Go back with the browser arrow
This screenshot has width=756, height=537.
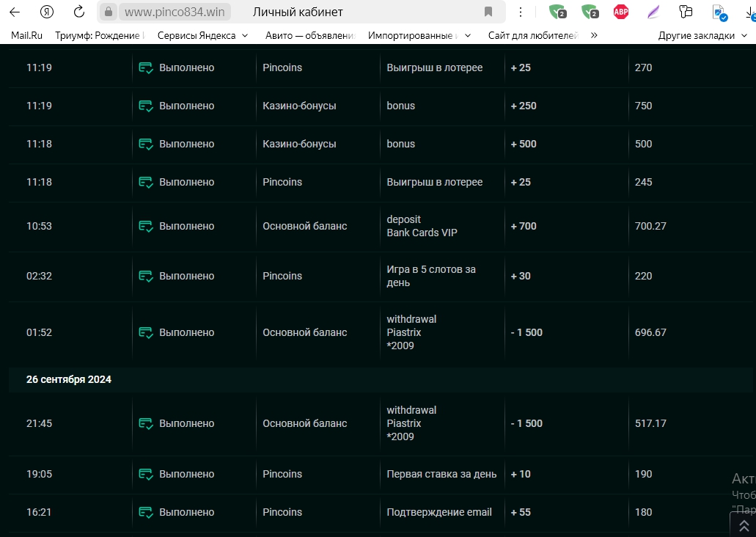(x=15, y=12)
